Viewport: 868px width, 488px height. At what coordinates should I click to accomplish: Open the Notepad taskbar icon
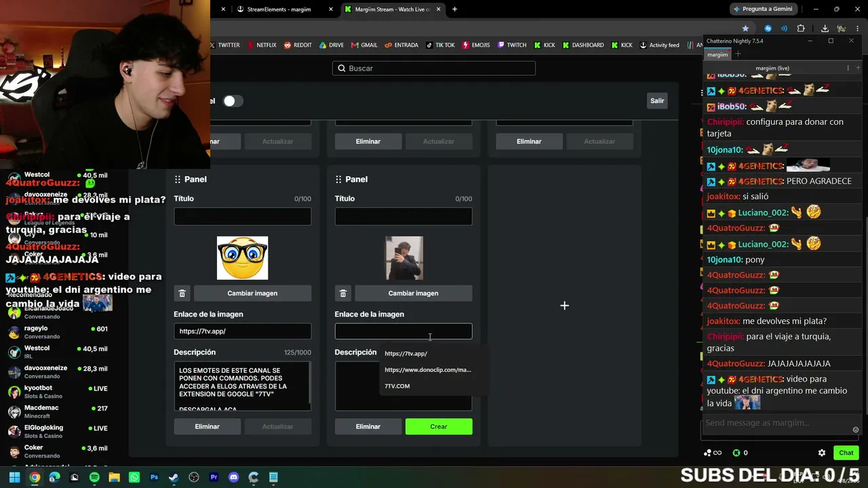point(273,477)
